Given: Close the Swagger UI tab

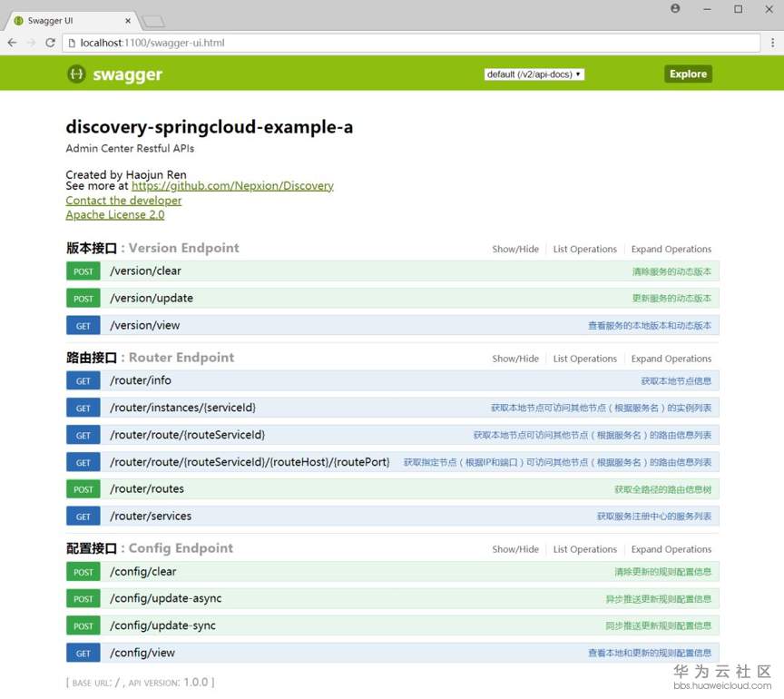Looking at the screenshot, I should [128, 21].
